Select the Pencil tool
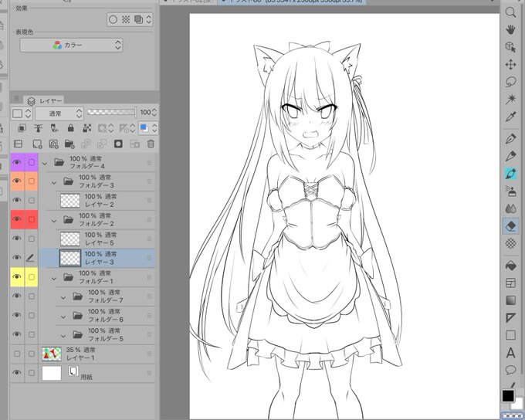The image size is (525, 420). pos(510,156)
